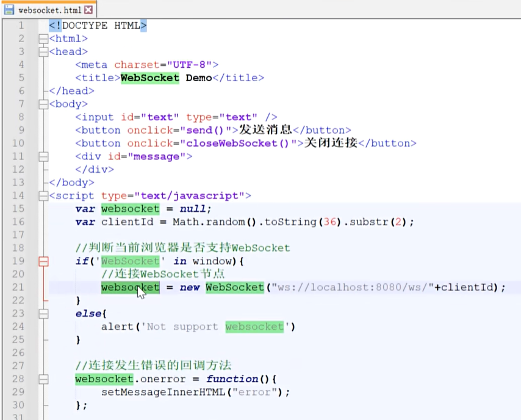Collapse the <body> fold at line 7
The width and height of the screenshot is (521, 420).
tap(43, 104)
